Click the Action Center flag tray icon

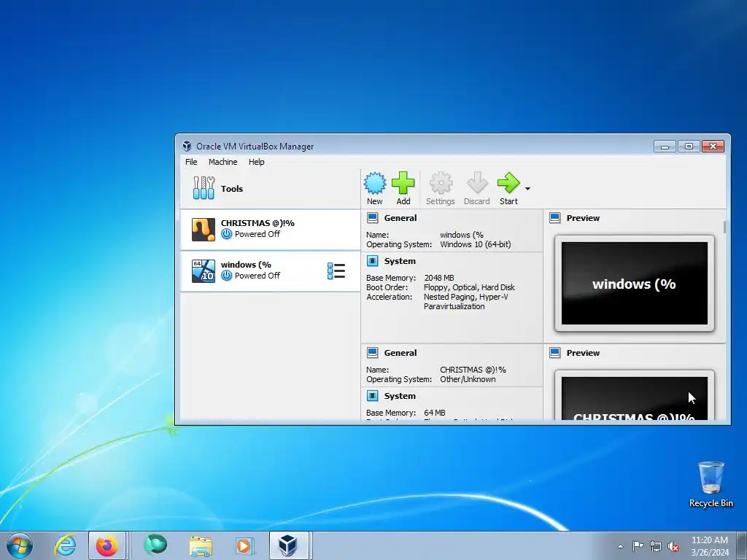click(638, 546)
